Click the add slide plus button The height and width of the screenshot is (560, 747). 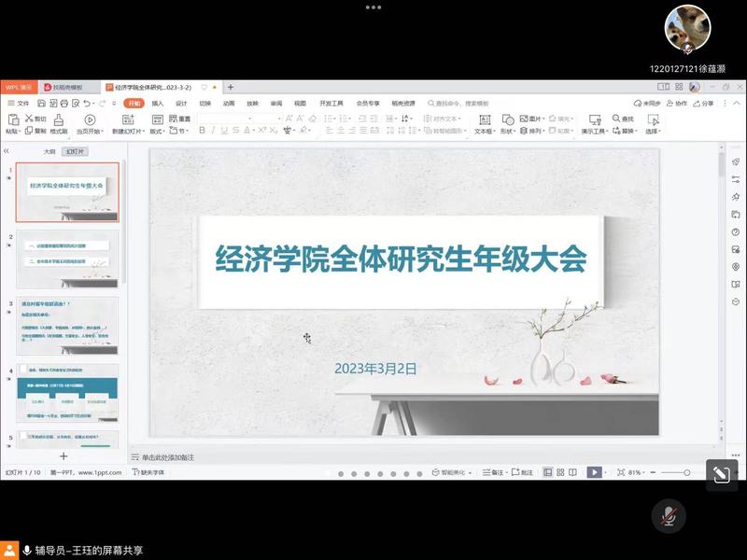click(63, 456)
